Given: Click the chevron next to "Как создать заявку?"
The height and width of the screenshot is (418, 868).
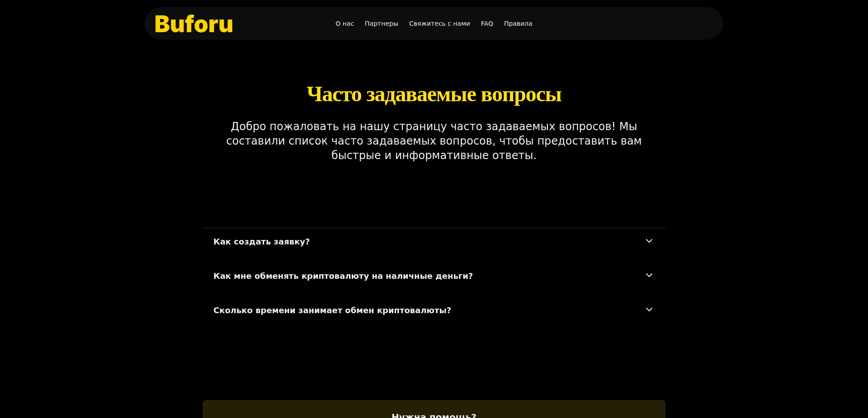Looking at the screenshot, I should [x=649, y=241].
